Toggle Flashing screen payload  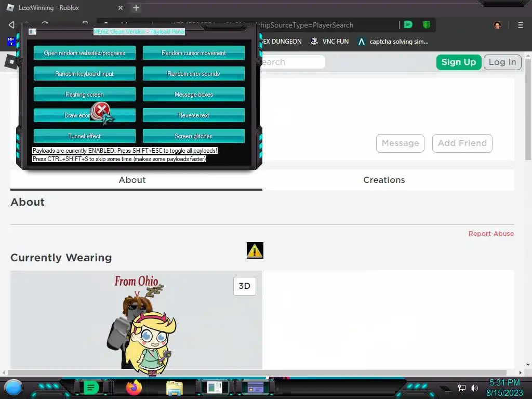85,95
